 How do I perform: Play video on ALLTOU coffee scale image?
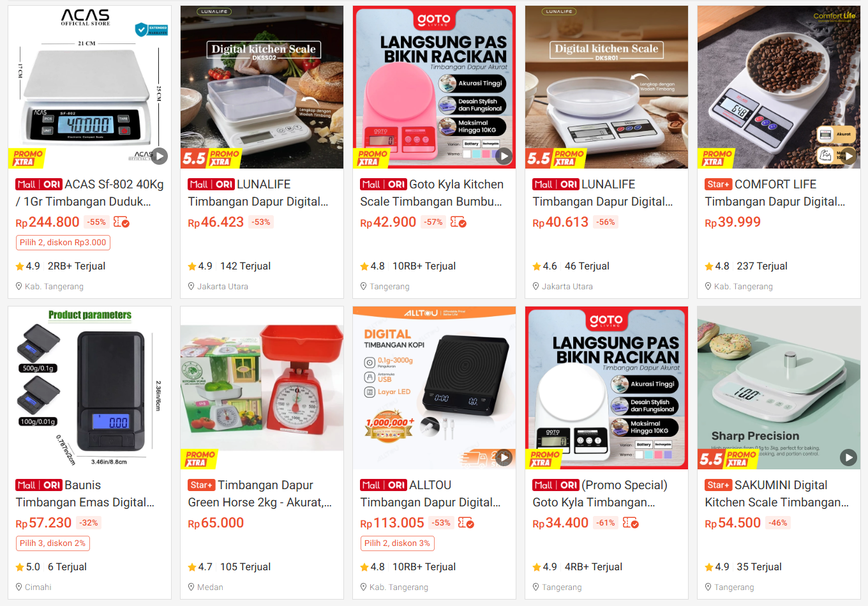504,457
